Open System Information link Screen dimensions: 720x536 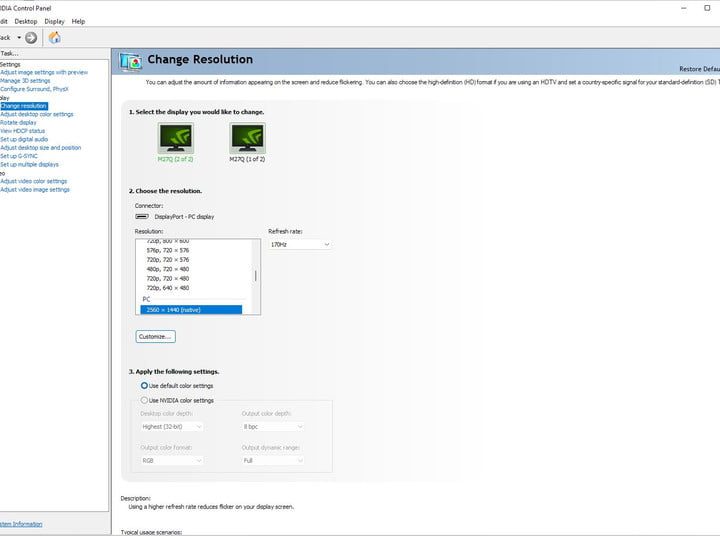tap(21, 524)
